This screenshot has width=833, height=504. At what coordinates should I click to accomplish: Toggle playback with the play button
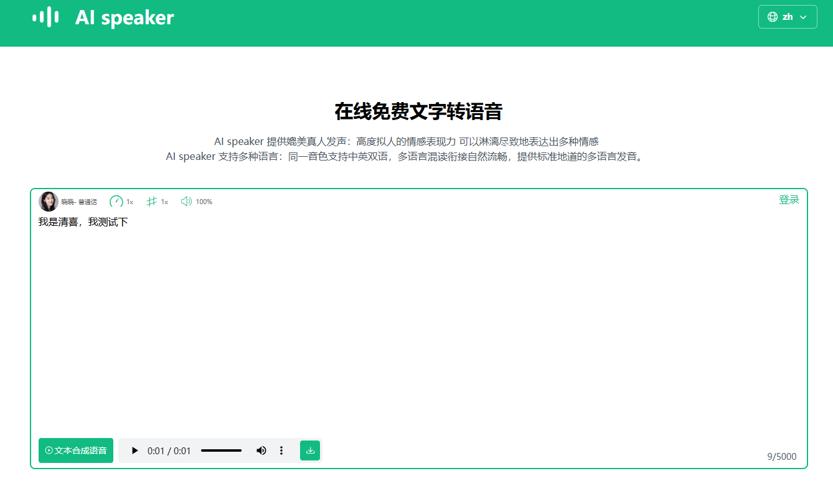coord(134,450)
